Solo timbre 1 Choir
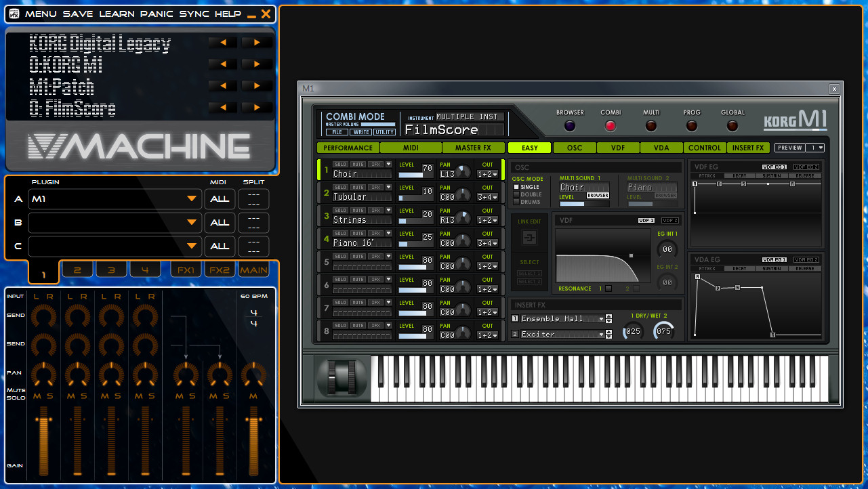The width and height of the screenshot is (868, 489). (340, 164)
